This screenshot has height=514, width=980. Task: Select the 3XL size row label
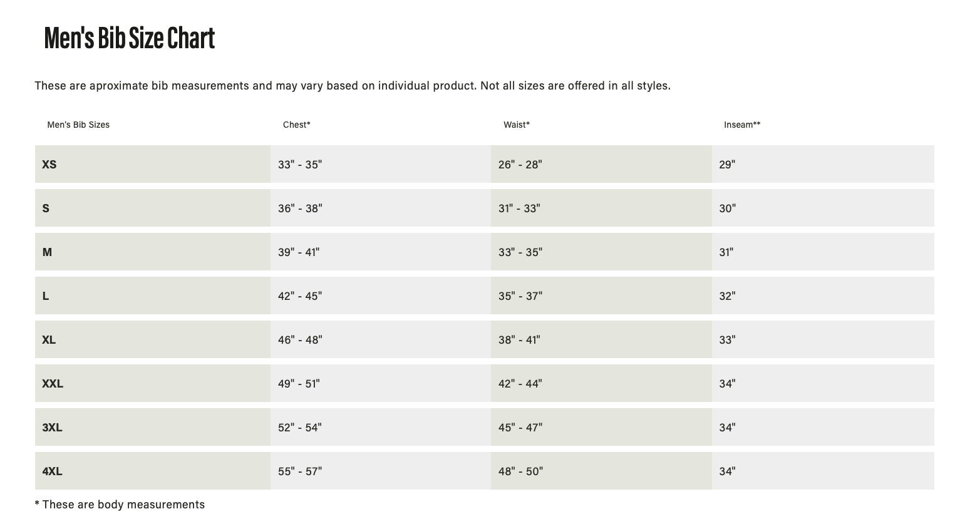coord(52,428)
